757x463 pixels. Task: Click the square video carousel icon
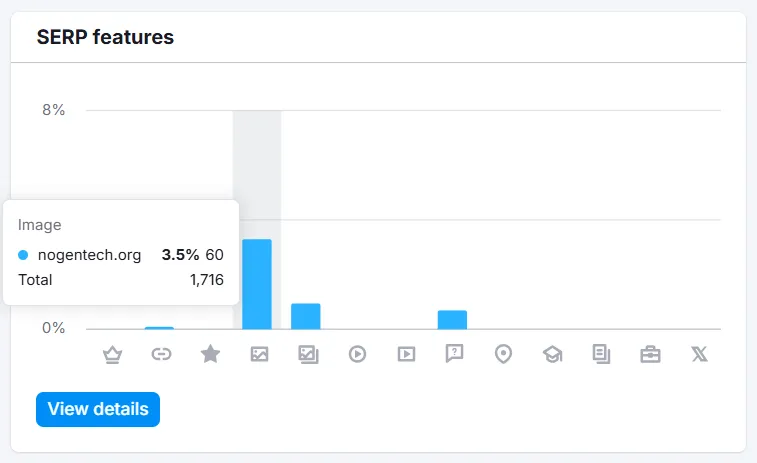(x=406, y=354)
